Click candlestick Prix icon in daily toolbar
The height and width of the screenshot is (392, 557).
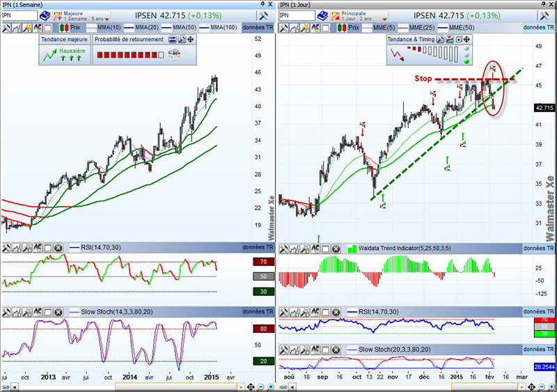pos(342,28)
